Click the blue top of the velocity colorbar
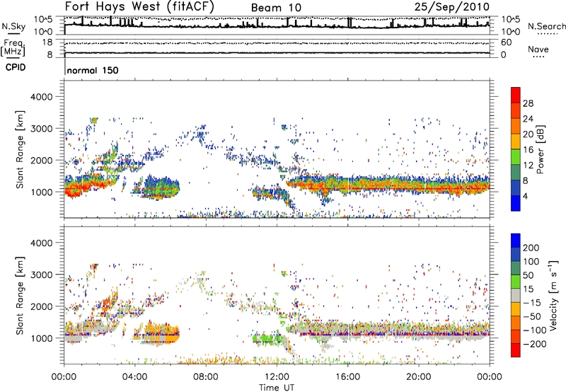This screenshot has width=566, height=392. tap(516, 241)
